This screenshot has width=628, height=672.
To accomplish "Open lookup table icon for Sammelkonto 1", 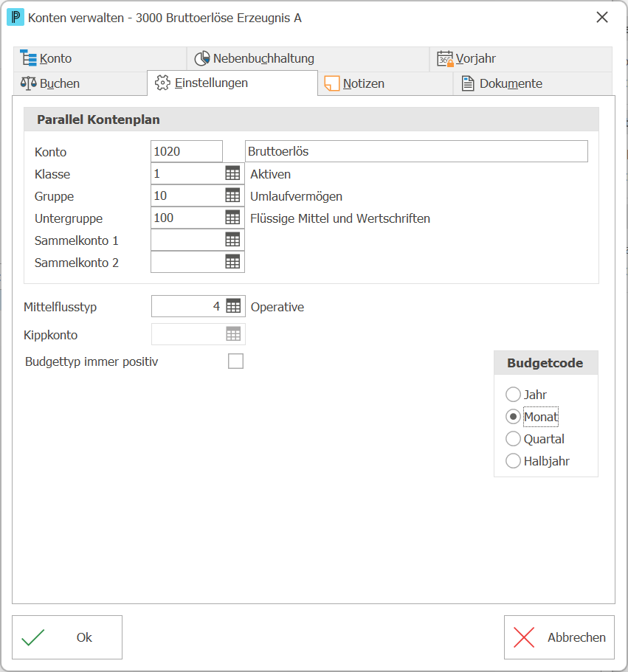I will [232, 240].
